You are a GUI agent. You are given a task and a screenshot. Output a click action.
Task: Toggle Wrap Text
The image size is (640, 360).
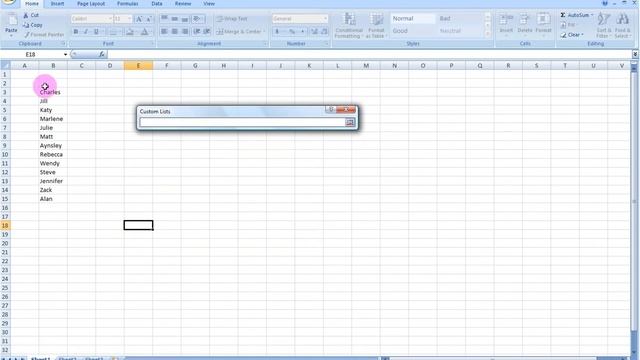pyautogui.click(x=232, y=19)
